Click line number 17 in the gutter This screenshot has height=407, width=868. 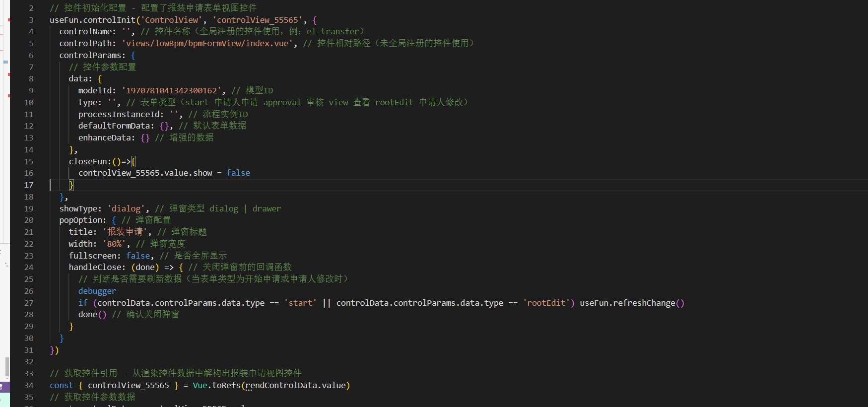point(29,185)
